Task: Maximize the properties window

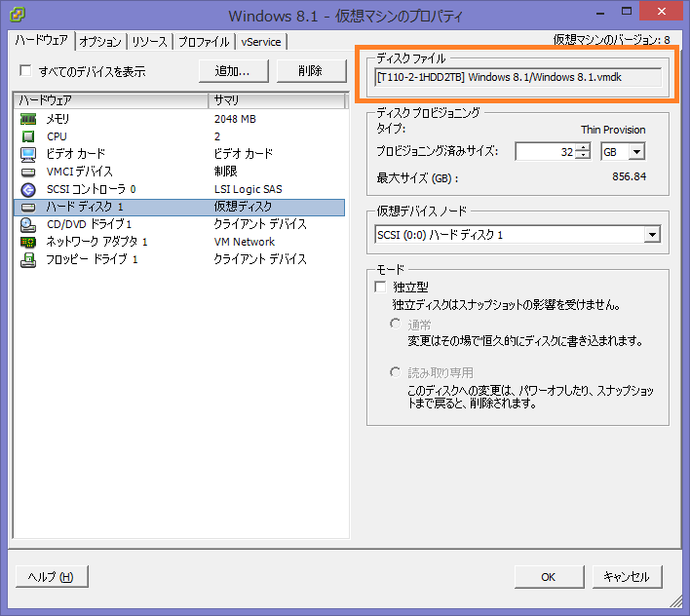Action: [627, 11]
